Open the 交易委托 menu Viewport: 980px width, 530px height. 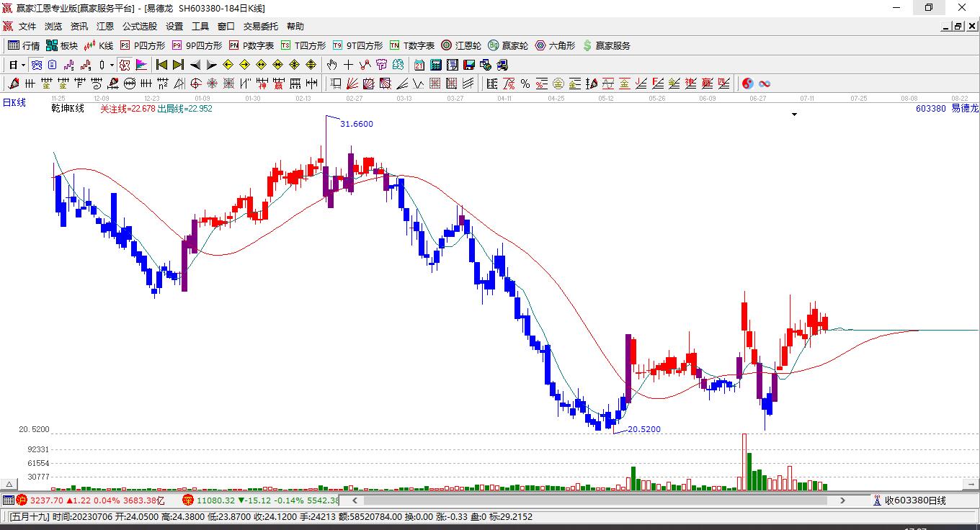pyautogui.click(x=261, y=27)
